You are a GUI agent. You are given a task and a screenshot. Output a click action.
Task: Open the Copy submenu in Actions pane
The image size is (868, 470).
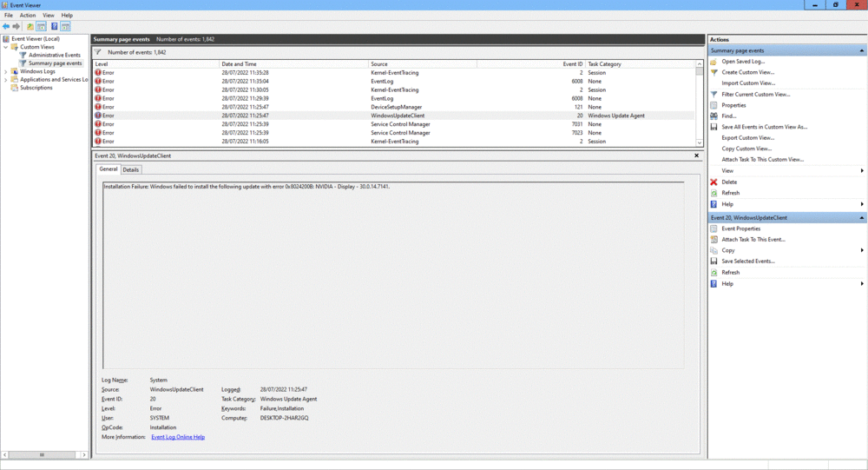(x=862, y=250)
